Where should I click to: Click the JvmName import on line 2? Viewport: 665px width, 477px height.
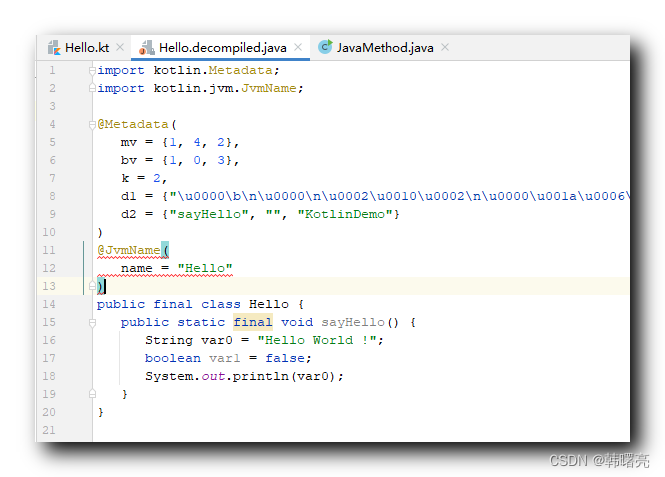(268, 88)
